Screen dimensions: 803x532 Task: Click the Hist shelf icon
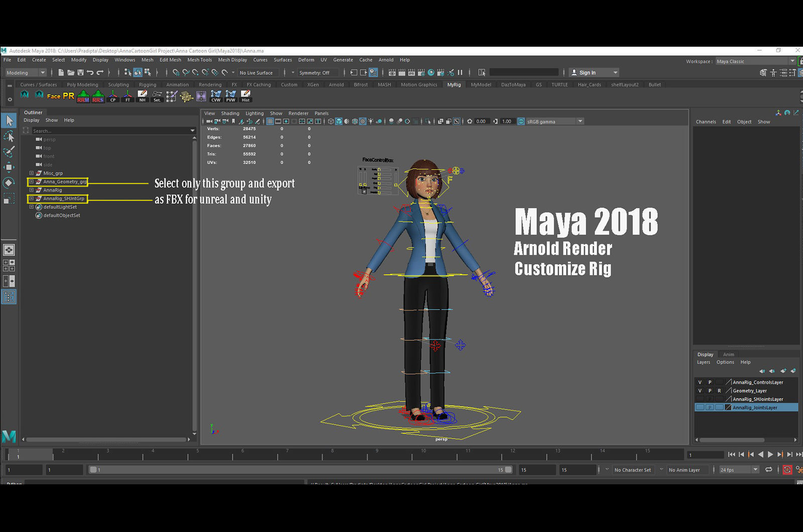245,96
